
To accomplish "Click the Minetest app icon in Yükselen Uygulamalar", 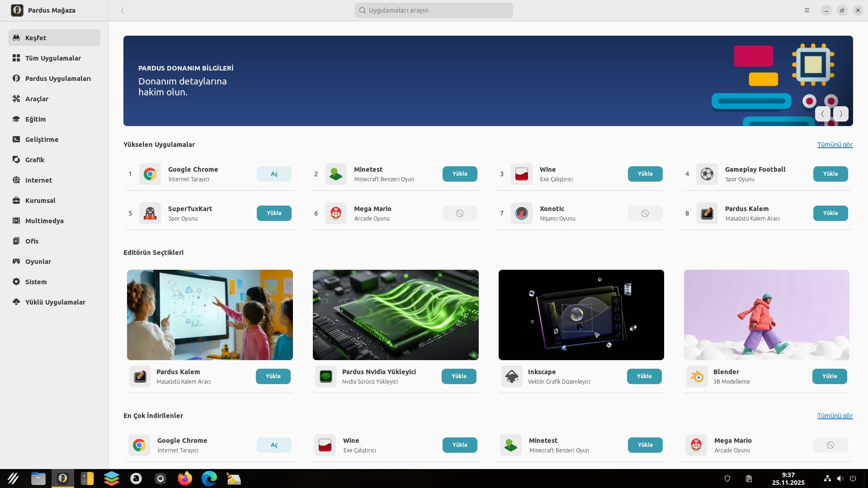I will pos(335,174).
